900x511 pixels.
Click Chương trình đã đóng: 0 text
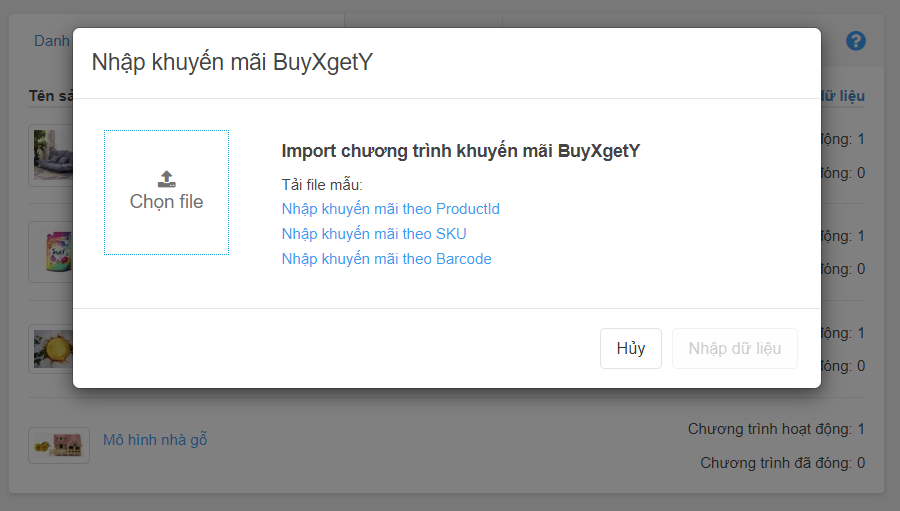782,463
